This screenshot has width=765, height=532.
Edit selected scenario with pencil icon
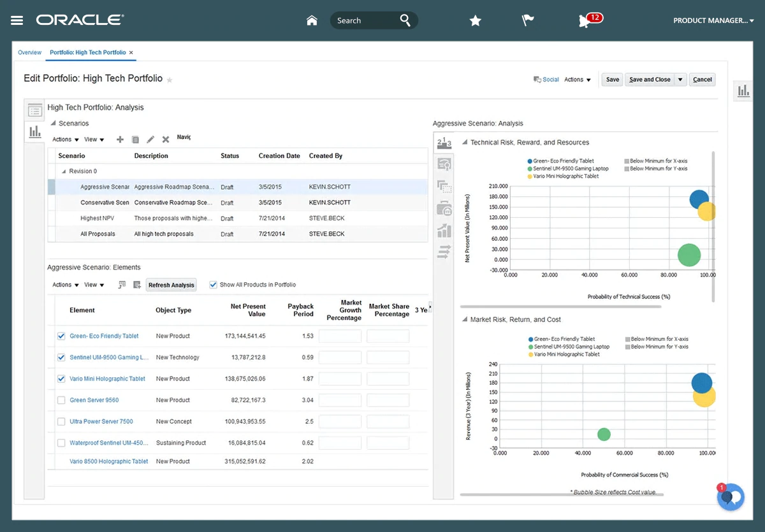pos(150,140)
